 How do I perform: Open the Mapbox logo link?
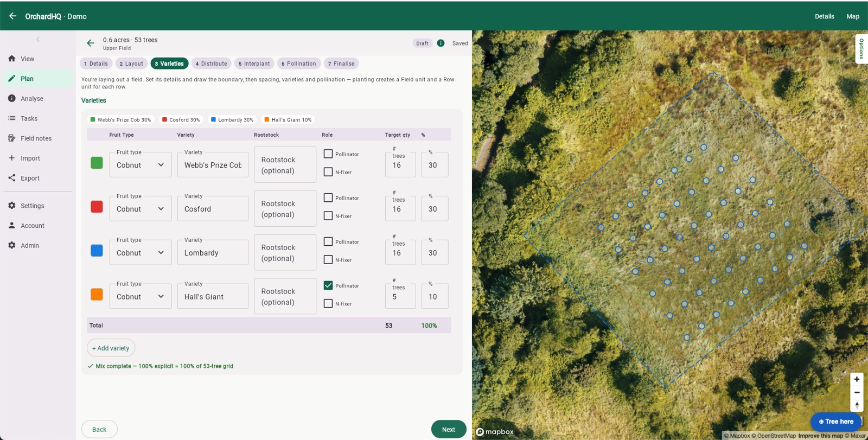click(x=494, y=432)
